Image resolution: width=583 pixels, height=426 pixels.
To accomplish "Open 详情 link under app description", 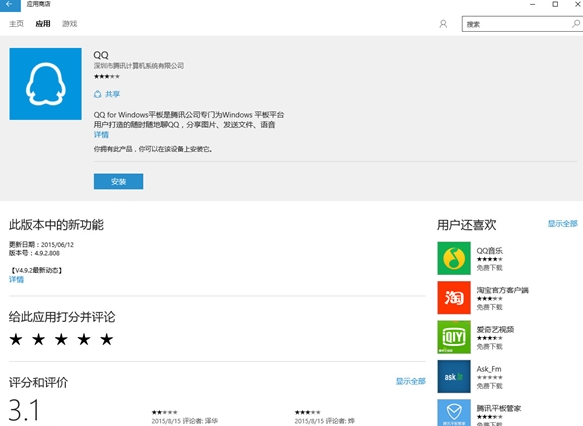I will click(101, 135).
